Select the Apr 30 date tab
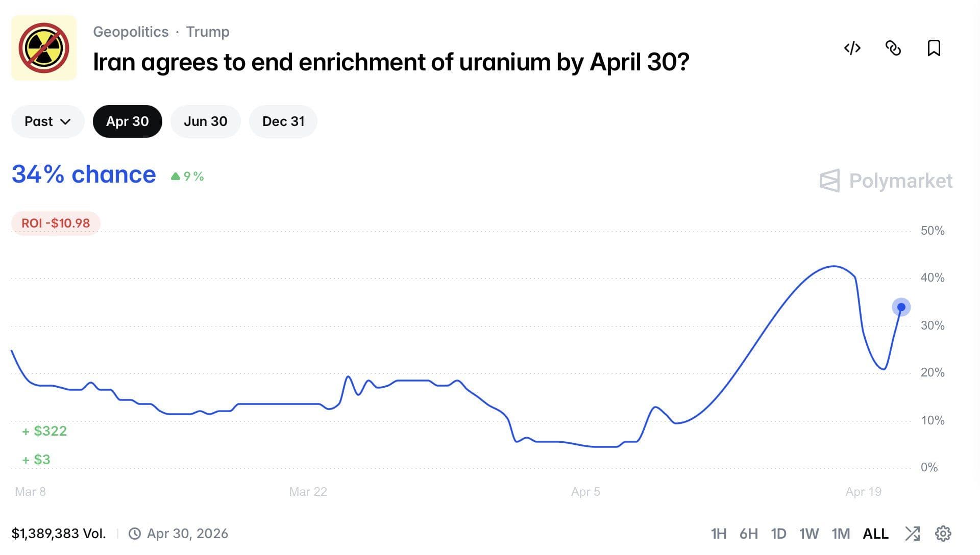The height and width of the screenshot is (555, 980). tap(127, 121)
